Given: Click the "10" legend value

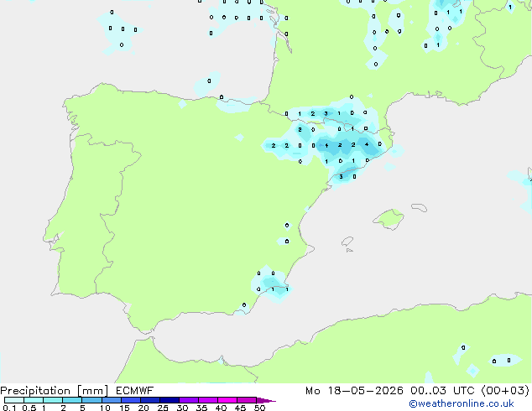Looking at the screenshot, I should pos(105,408).
